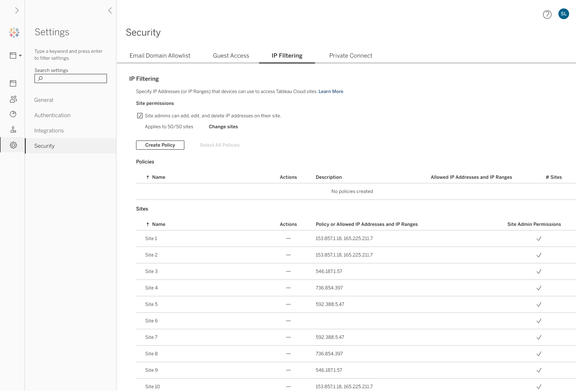Click Site 5 permissions checkmark
Image resolution: width=581 pixels, height=392 pixels.
[538, 304]
